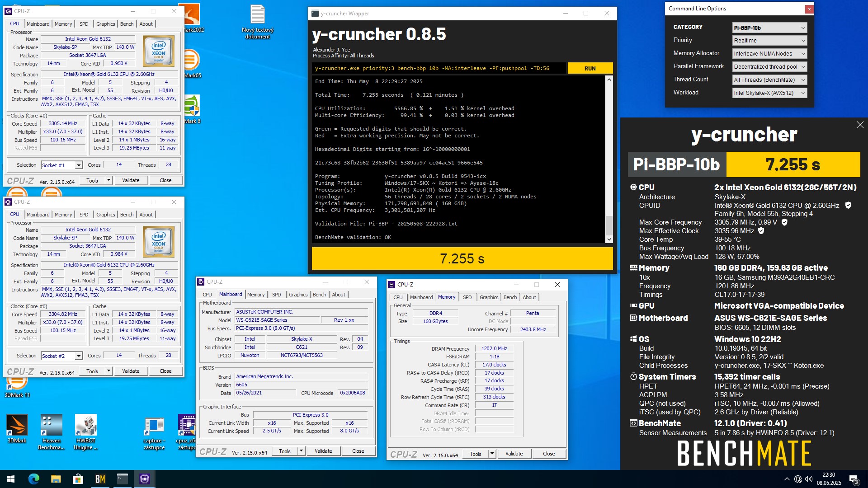Open the Category dropdown Pi-BBP-10b
The image size is (868, 488).
pyautogui.click(x=769, y=28)
